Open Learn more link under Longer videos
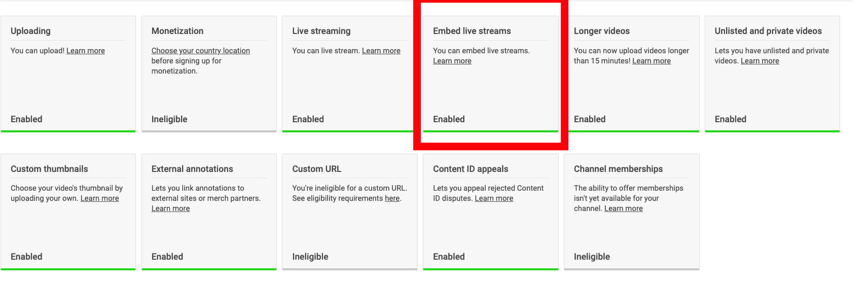The height and width of the screenshot is (282, 868). (652, 61)
